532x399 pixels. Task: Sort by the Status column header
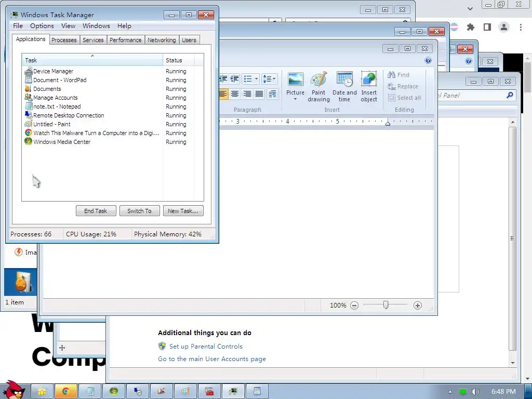coord(179,60)
